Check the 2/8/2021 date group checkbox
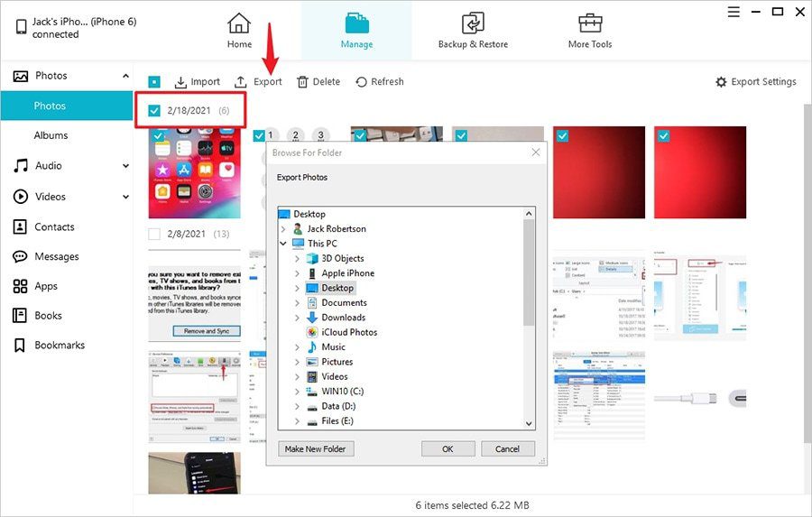The image size is (812, 517). (x=154, y=235)
